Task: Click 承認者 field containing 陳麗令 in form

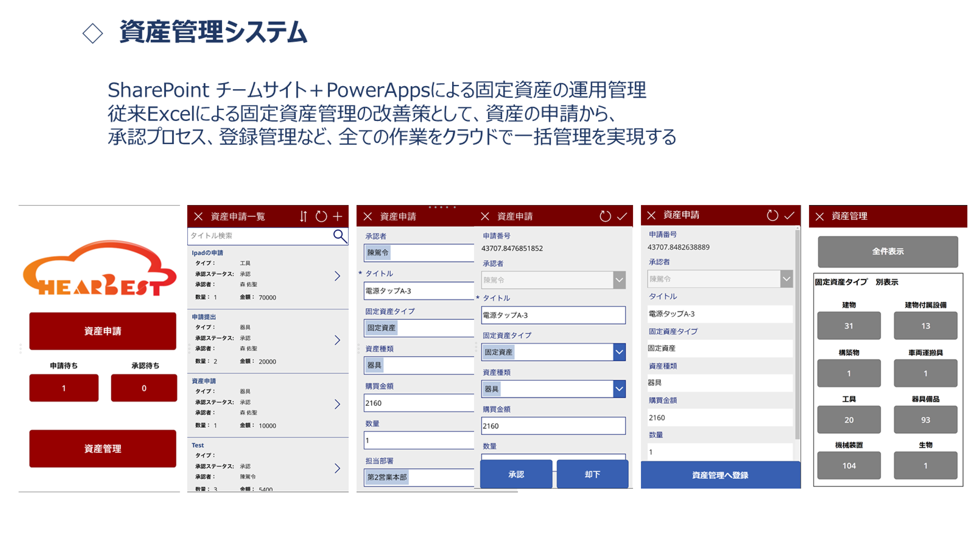Action: pyautogui.click(x=419, y=253)
